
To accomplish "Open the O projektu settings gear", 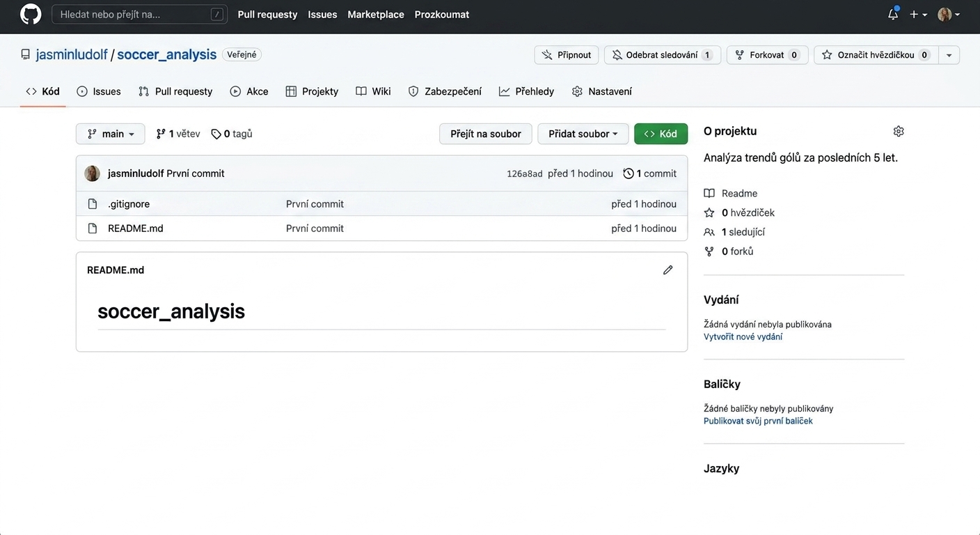I will pos(899,131).
